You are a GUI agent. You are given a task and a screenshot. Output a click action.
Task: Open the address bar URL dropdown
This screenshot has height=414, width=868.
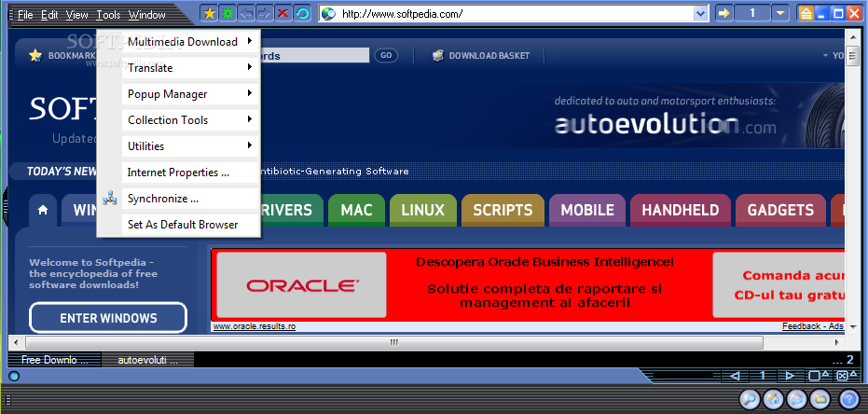tap(701, 14)
